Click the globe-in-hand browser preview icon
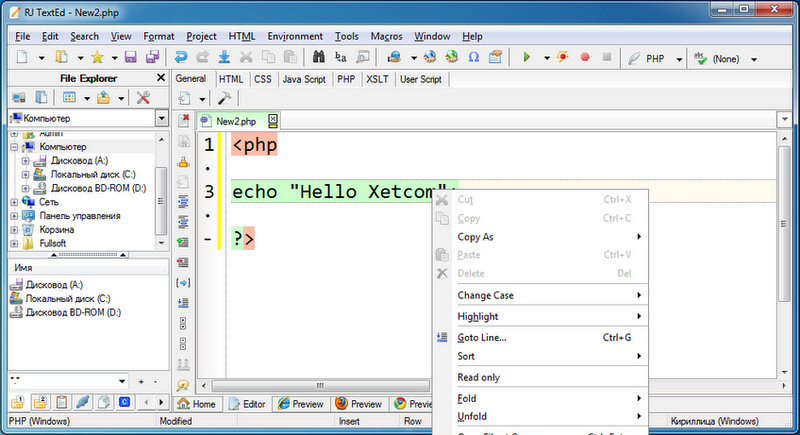Viewport: 800px width, 435px height. [394, 57]
